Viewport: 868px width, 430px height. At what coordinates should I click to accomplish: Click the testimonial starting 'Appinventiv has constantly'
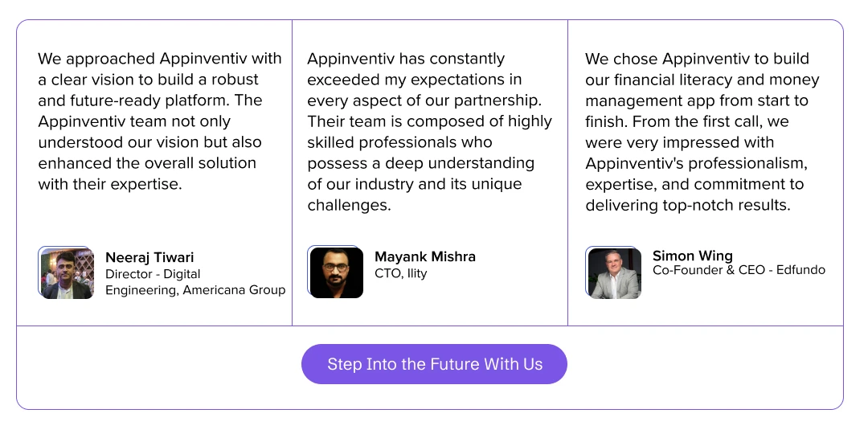coord(429,132)
